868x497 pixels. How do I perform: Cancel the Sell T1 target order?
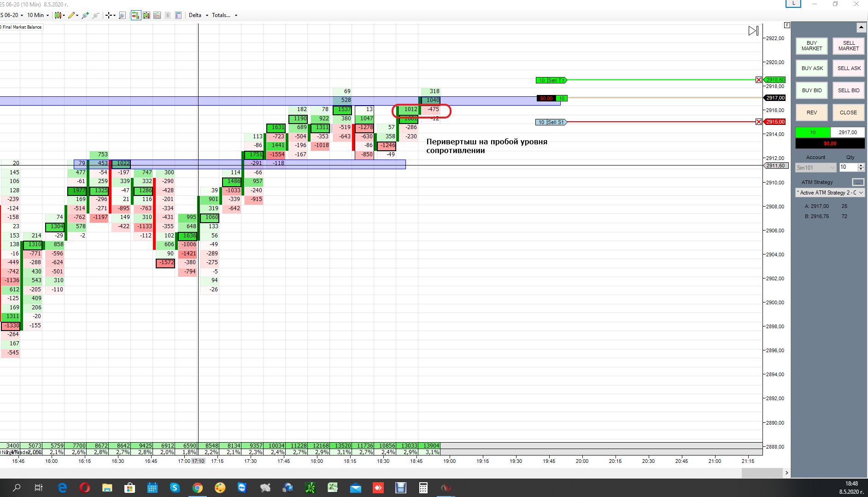pyautogui.click(x=759, y=80)
